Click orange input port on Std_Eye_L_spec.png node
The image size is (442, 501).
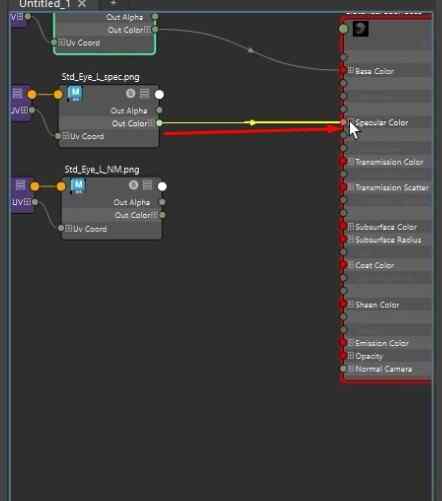[58, 95]
